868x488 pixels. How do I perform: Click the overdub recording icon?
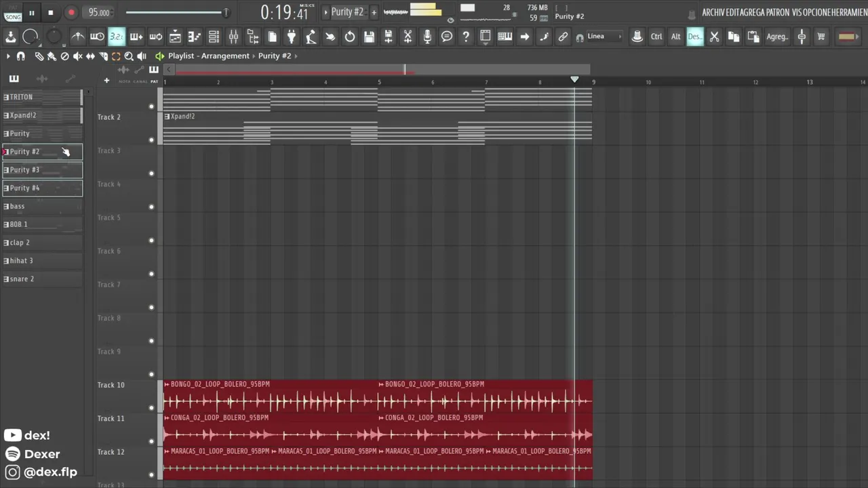pyautogui.click(x=136, y=37)
